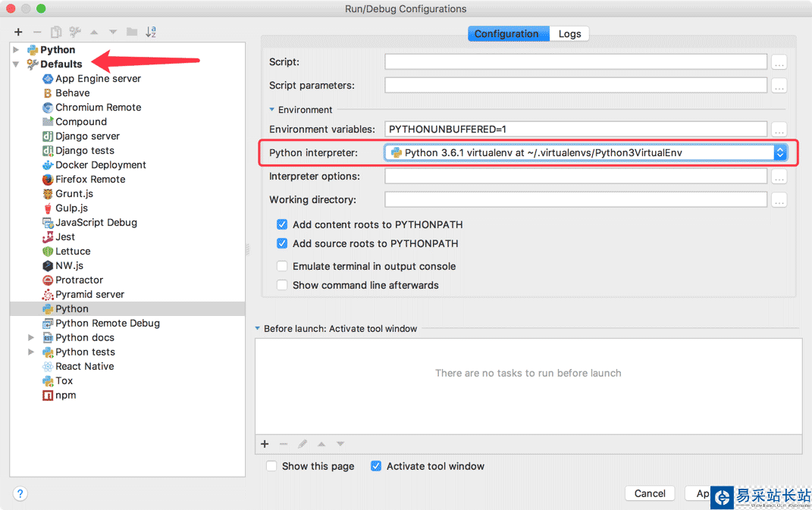Uncheck Activate tool window
812x510 pixels.
coord(376,466)
